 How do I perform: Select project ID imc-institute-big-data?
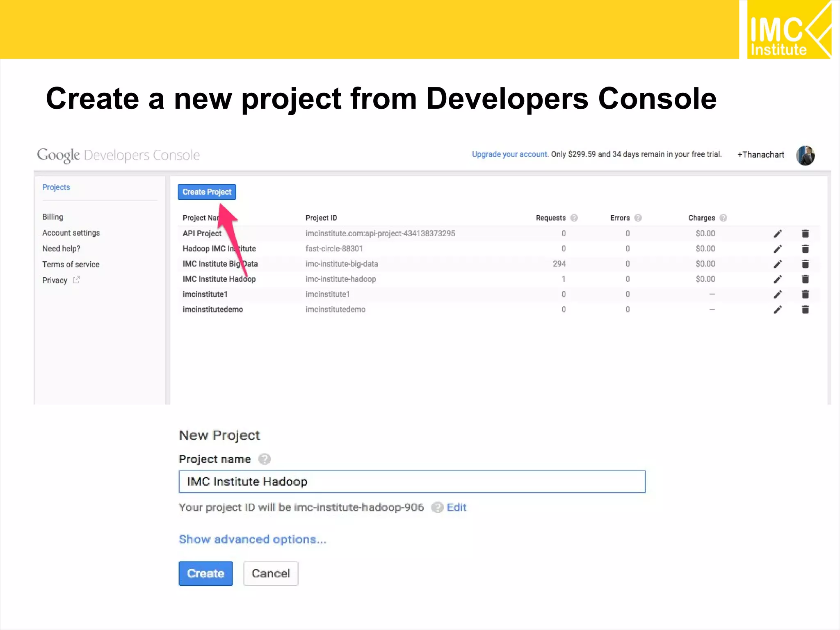342,264
